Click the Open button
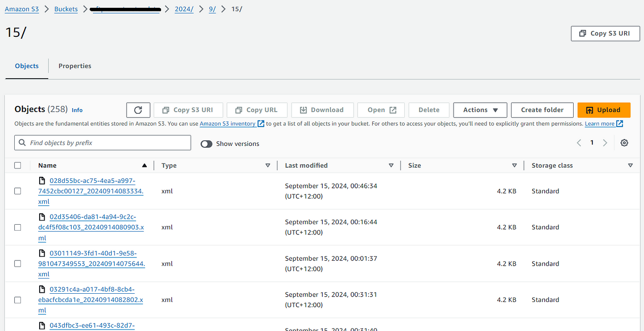 click(381, 110)
